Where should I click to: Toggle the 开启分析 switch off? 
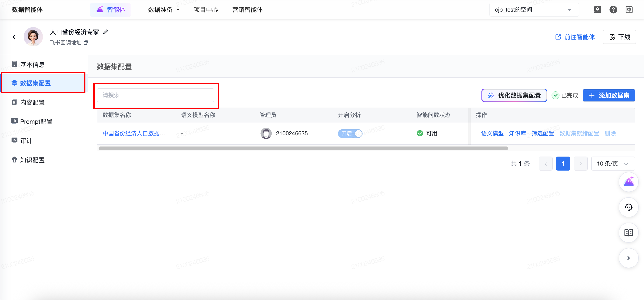[x=350, y=134]
